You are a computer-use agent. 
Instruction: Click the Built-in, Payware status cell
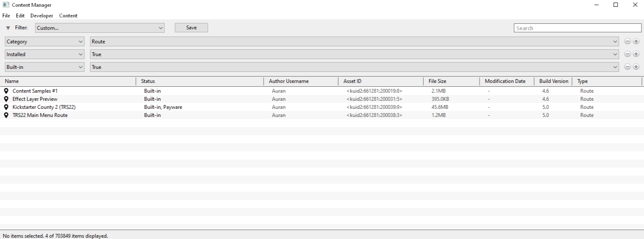click(x=163, y=107)
